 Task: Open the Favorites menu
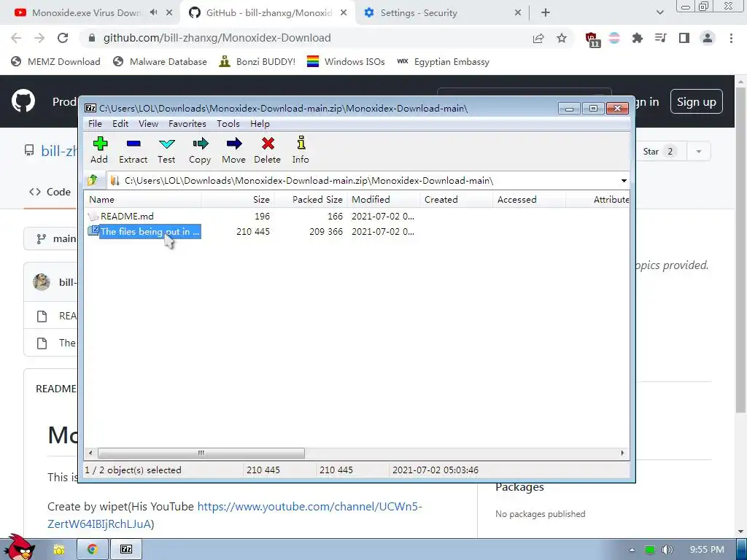187,124
